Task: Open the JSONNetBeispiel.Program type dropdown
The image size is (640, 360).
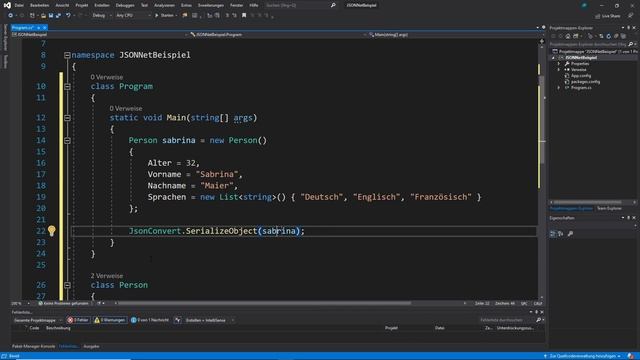Action: [x=278, y=35]
